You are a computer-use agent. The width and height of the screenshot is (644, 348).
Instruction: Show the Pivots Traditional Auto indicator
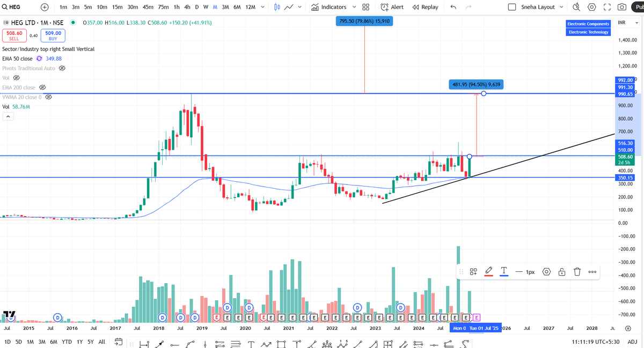tap(62, 69)
